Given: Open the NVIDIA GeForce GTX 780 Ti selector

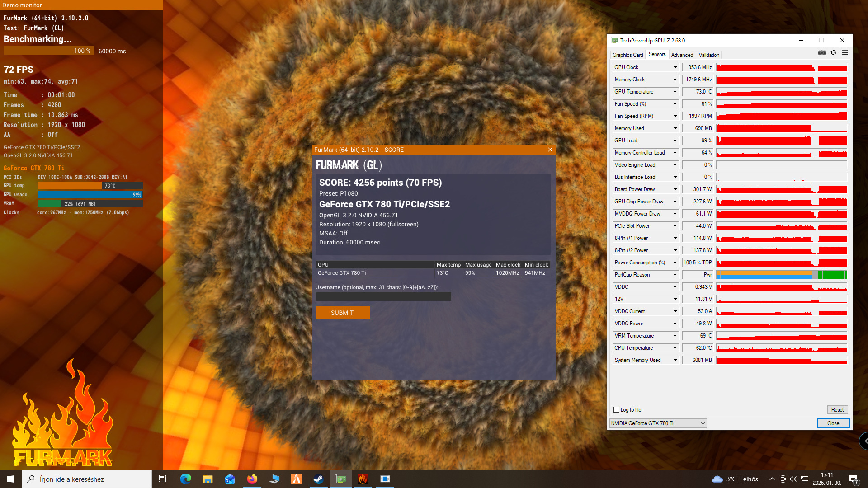Looking at the screenshot, I should pyautogui.click(x=658, y=423).
